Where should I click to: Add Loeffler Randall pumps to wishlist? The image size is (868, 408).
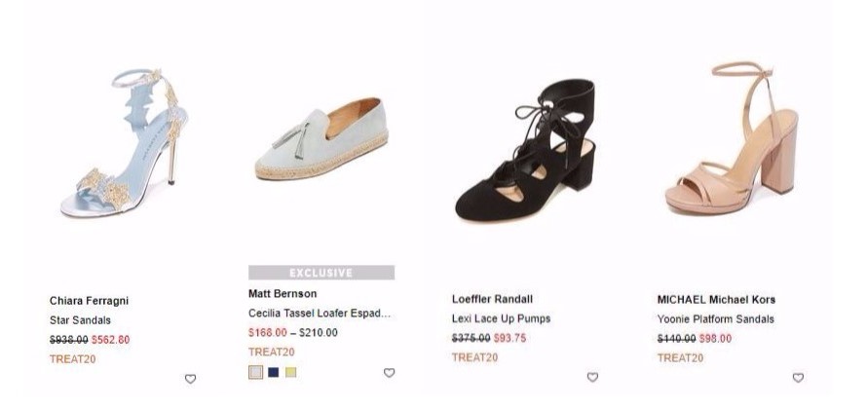(x=591, y=377)
